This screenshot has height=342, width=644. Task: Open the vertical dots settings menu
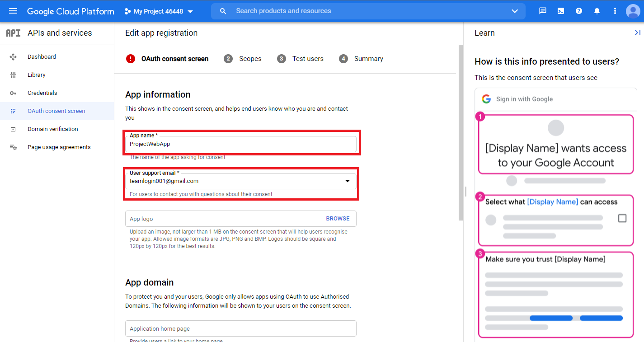pyautogui.click(x=615, y=11)
